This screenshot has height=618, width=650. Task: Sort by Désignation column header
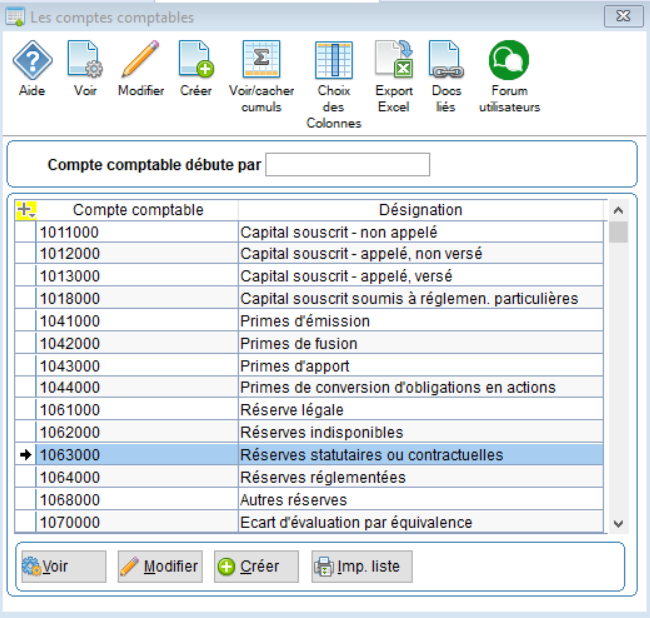(x=420, y=210)
